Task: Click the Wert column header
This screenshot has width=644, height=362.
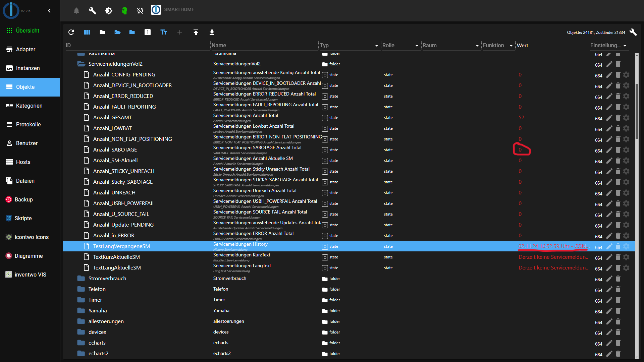Action: pyautogui.click(x=522, y=46)
